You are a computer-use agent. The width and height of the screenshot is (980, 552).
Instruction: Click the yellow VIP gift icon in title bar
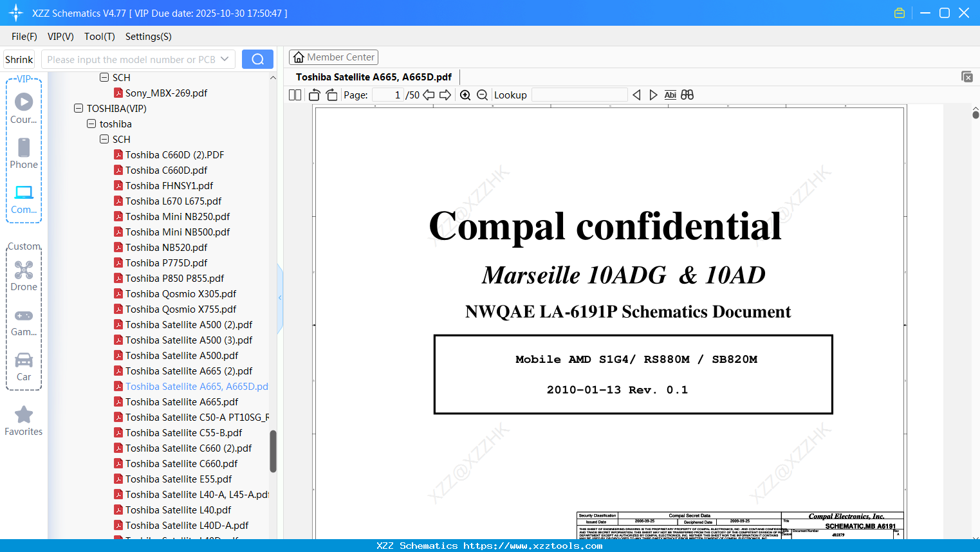pos(900,13)
